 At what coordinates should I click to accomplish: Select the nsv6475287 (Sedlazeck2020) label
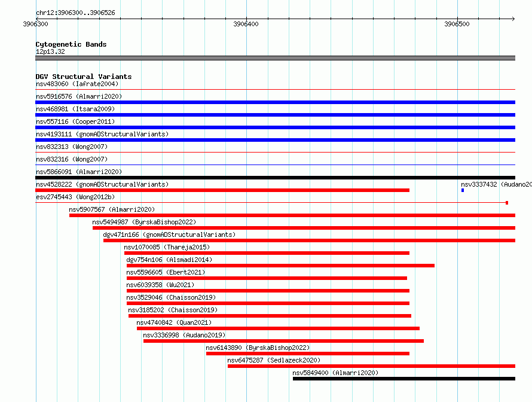click(274, 360)
